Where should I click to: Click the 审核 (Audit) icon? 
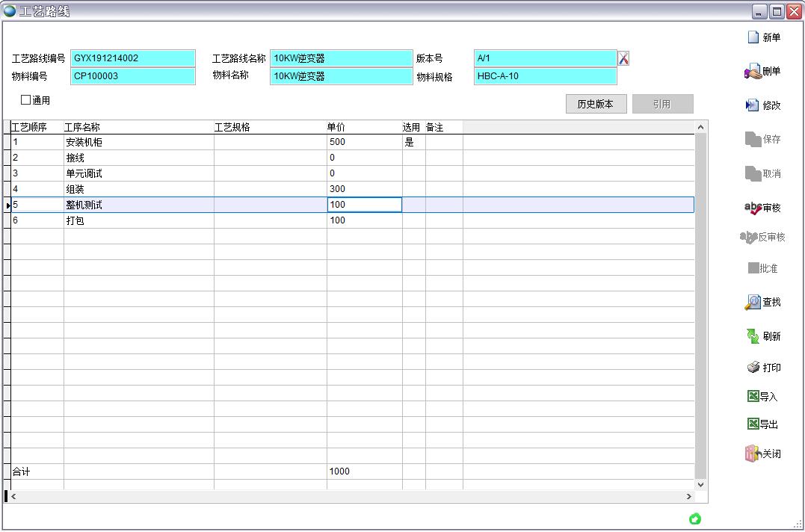pos(752,208)
